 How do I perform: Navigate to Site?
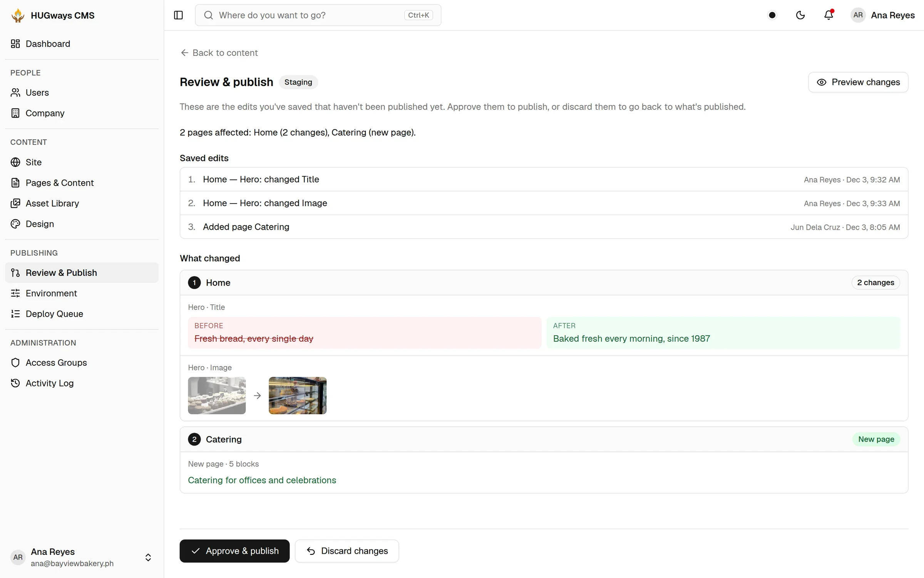82,162
